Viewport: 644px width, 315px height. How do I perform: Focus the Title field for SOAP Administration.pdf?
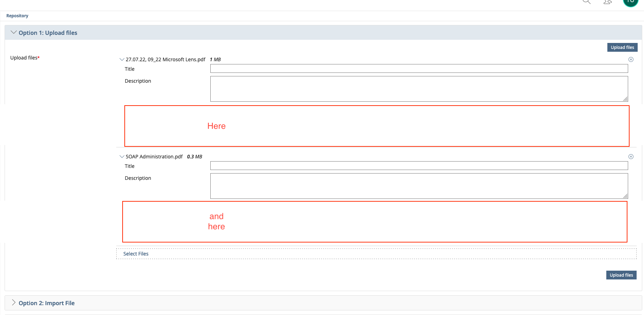[419, 166]
